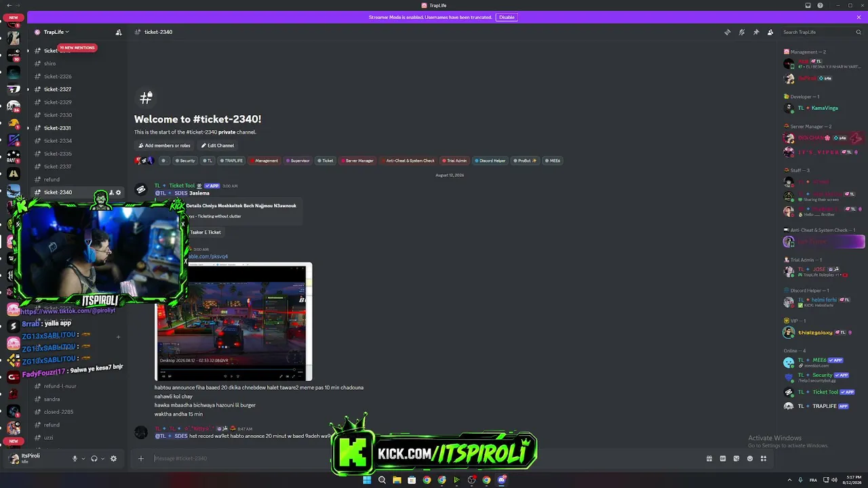Open the video link in the message

point(208,256)
